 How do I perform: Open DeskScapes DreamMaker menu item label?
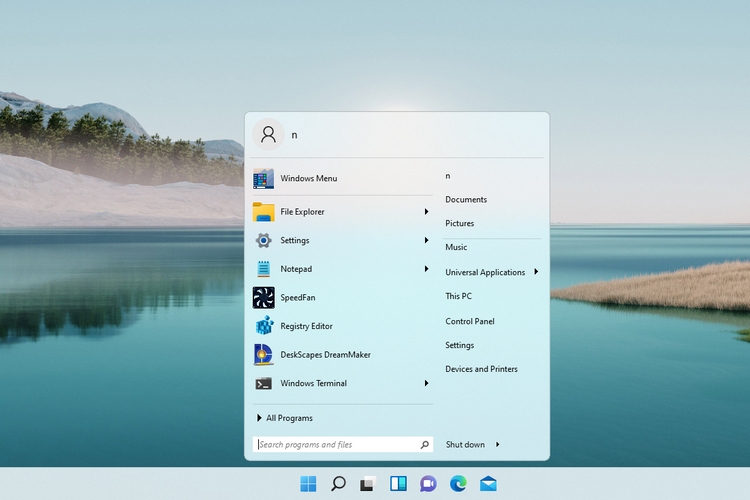(x=325, y=355)
